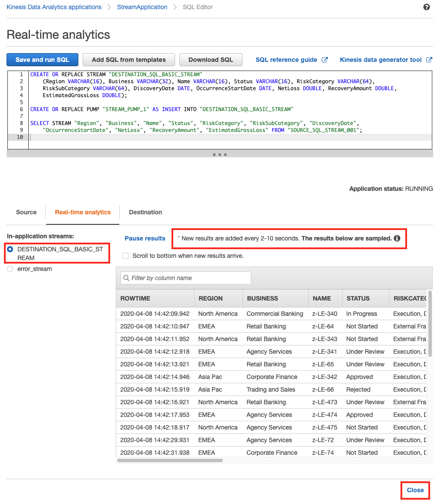This screenshot has height=504, width=441.
Task: Open the help icon in the top corner
Action: (427, 7)
